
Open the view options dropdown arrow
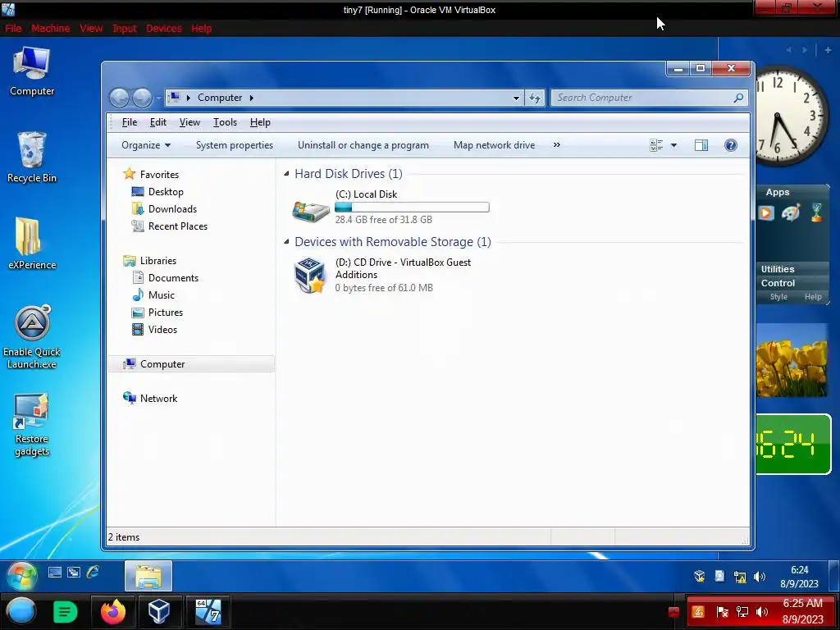point(673,145)
